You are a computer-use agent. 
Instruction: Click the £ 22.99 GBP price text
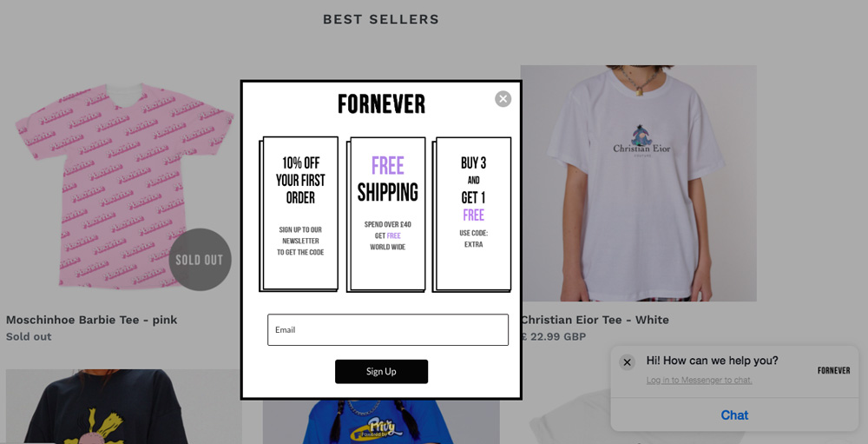553,336
